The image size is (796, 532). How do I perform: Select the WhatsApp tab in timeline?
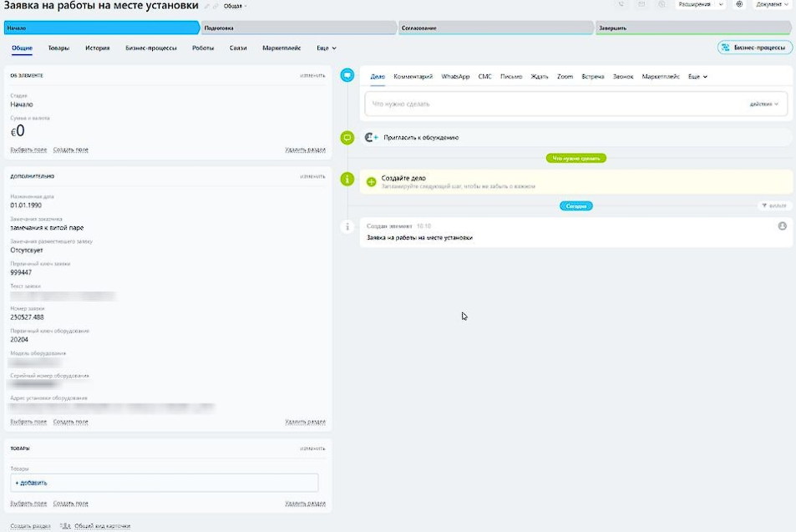pyautogui.click(x=455, y=76)
